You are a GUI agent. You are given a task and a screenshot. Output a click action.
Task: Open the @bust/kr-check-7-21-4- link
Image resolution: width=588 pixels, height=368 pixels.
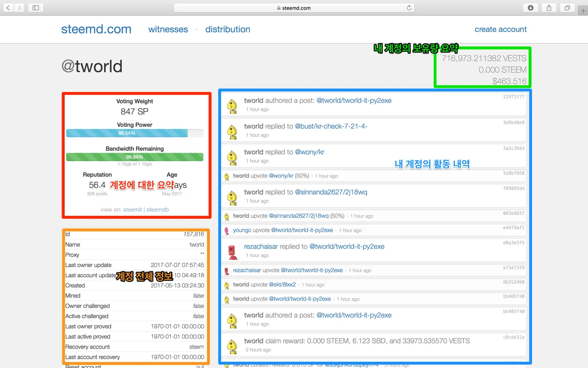(331, 126)
